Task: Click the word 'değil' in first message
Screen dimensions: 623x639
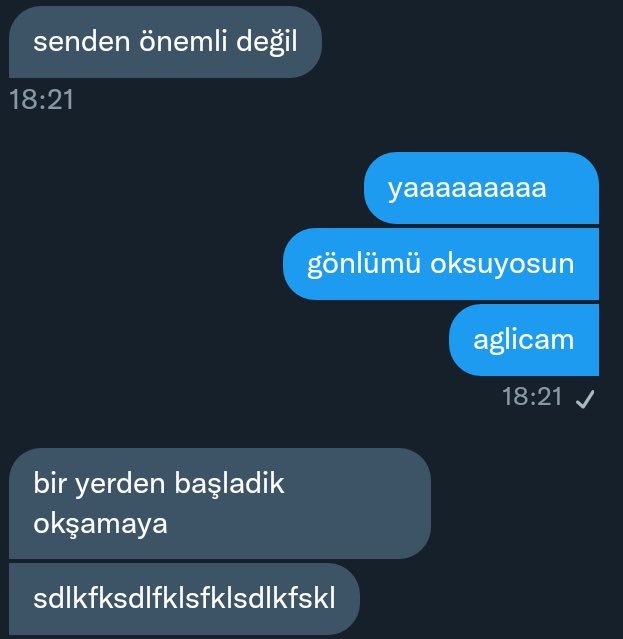Action: tap(267, 42)
